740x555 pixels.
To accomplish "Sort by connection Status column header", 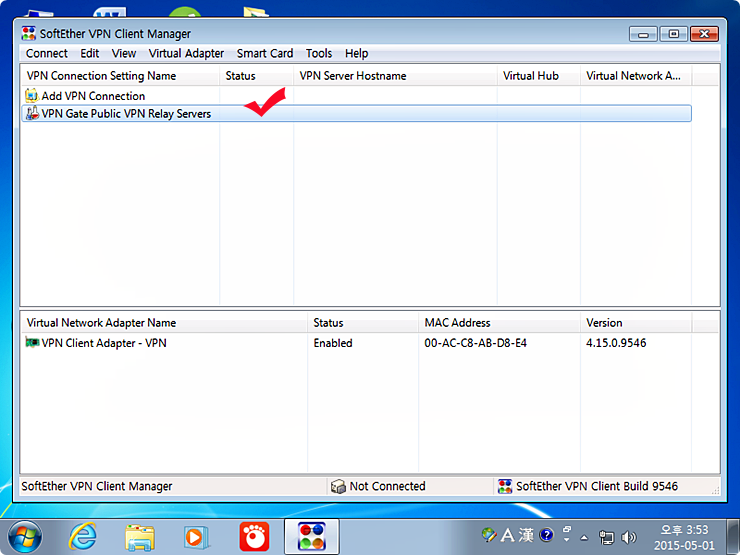I will [256, 76].
